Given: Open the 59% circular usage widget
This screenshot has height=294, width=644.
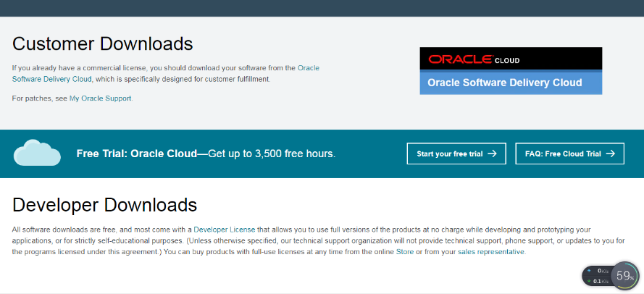Looking at the screenshot, I should (624, 275).
